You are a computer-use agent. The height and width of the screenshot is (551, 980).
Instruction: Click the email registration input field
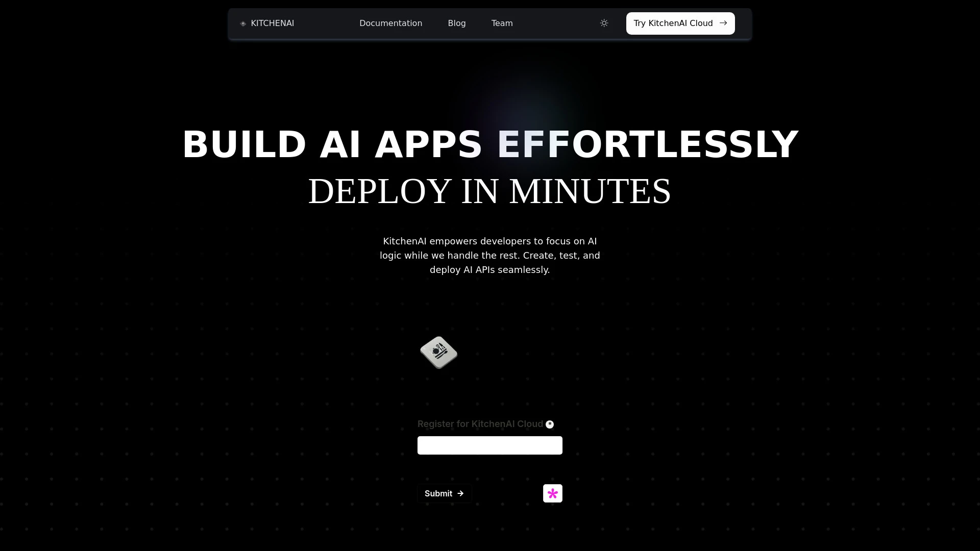[489, 445]
